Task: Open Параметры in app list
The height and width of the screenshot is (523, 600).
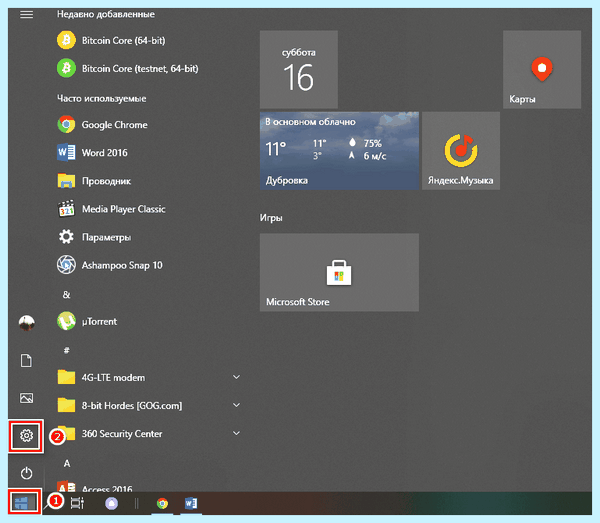Action: point(94,237)
